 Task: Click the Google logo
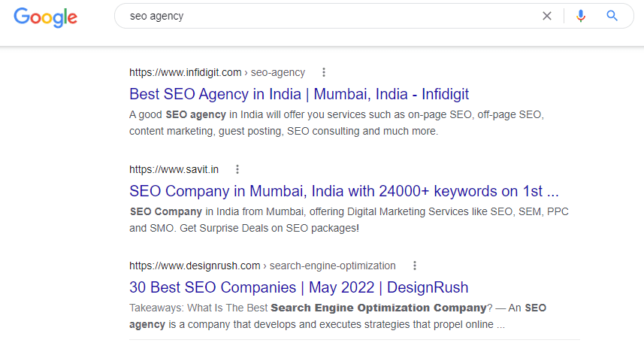coord(45,17)
